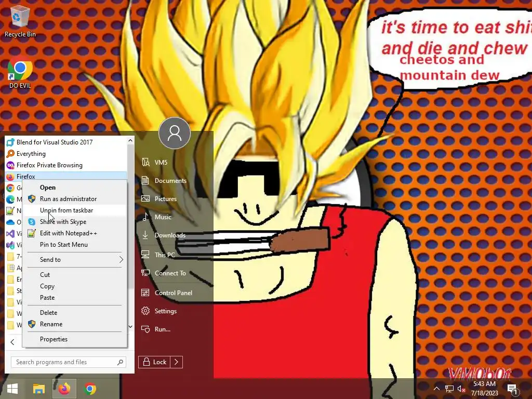The width and height of the screenshot is (532, 399).
Task: Click the shield icon beside Run as administrator
Action: [x=32, y=199]
